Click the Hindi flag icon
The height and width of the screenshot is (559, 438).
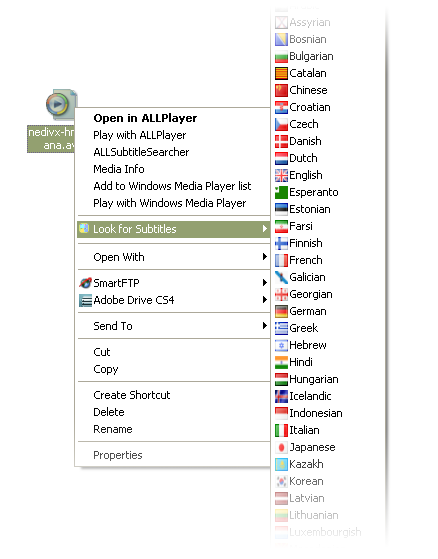click(x=281, y=362)
